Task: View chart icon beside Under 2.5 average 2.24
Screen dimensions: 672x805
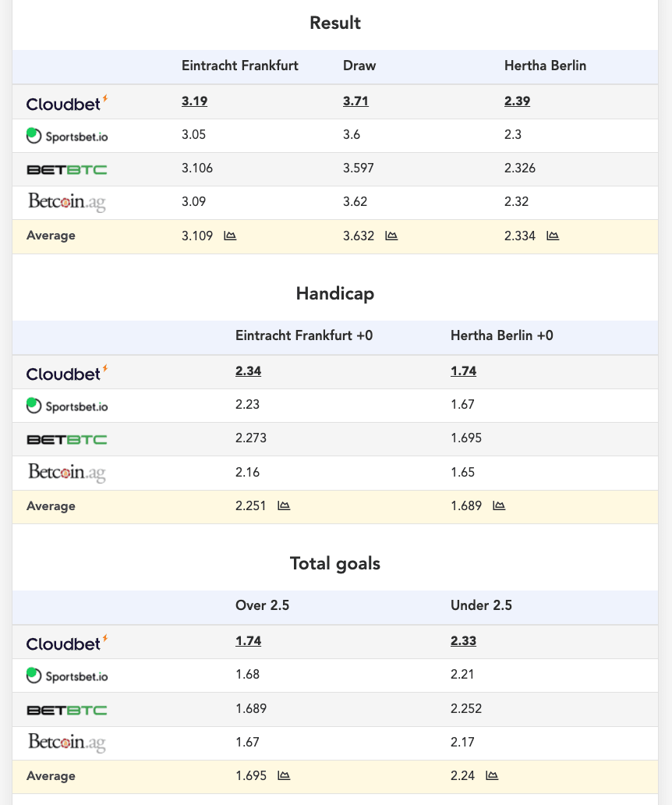Action: click(x=492, y=775)
